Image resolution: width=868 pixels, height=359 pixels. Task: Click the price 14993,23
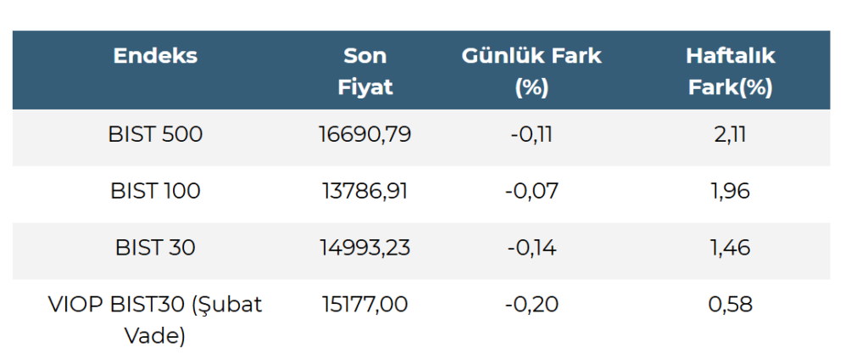click(x=365, y=248)
